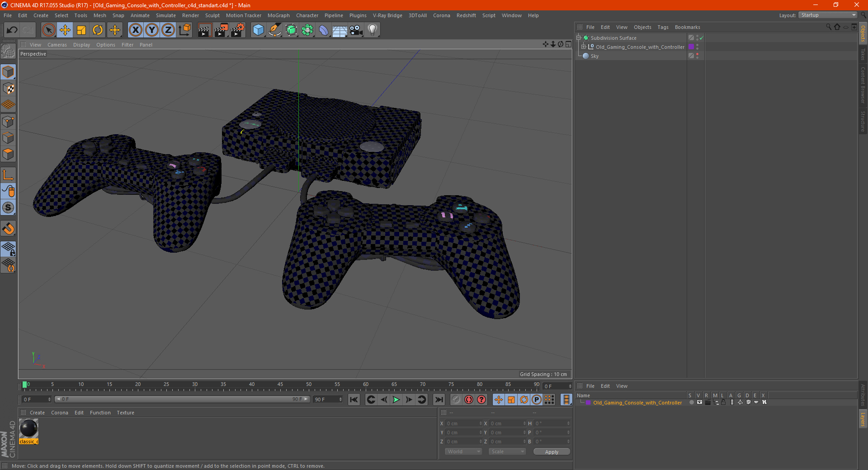Add a Camera object

(356, 30)
